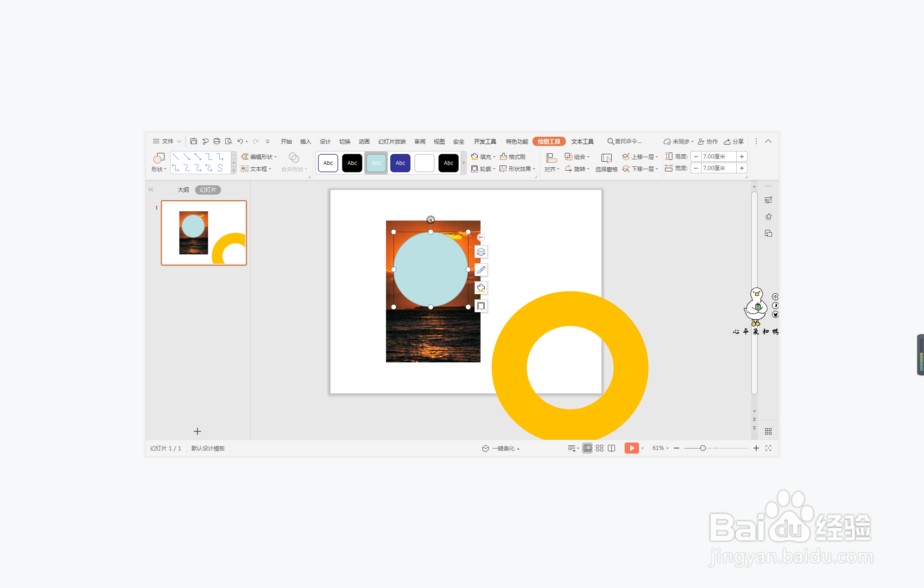
Task: Start the slideshow with the orange play button
Action: pos(631,448)
